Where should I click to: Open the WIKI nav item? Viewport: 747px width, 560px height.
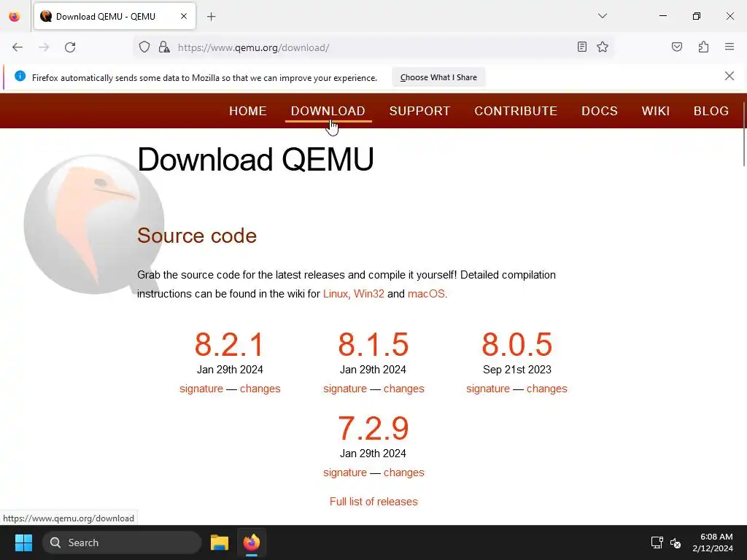(x=656, y=111)
